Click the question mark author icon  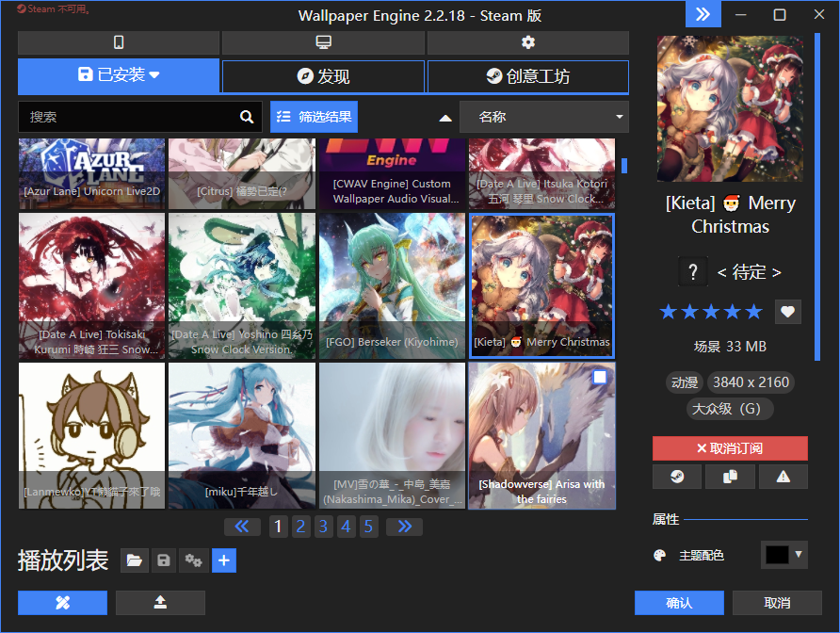(693, 271)
